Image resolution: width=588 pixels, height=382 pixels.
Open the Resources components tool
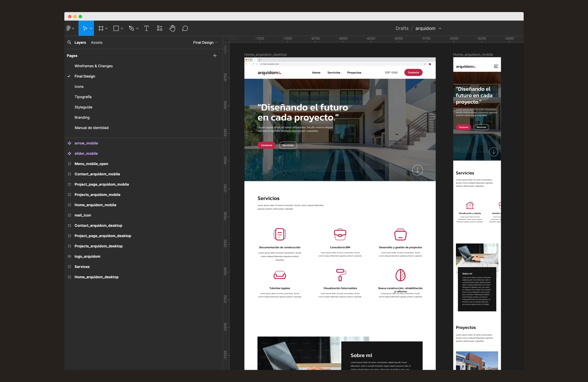[160, 28]
